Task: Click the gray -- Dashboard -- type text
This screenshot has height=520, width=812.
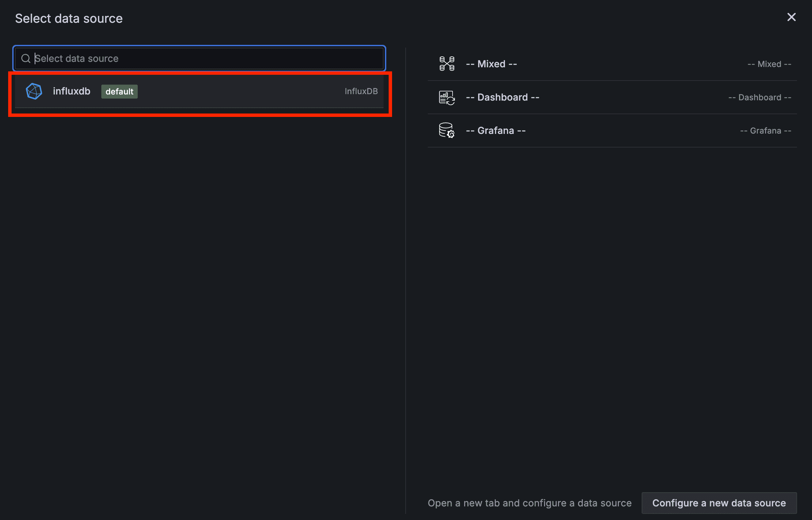Action: click(760, 97)
